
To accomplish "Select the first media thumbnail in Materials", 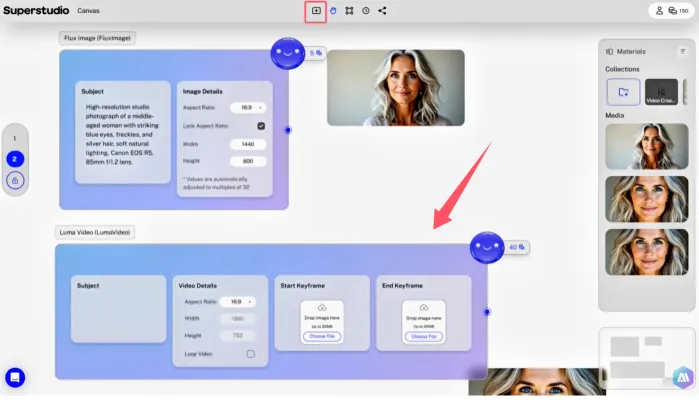I will coord(646,147).
